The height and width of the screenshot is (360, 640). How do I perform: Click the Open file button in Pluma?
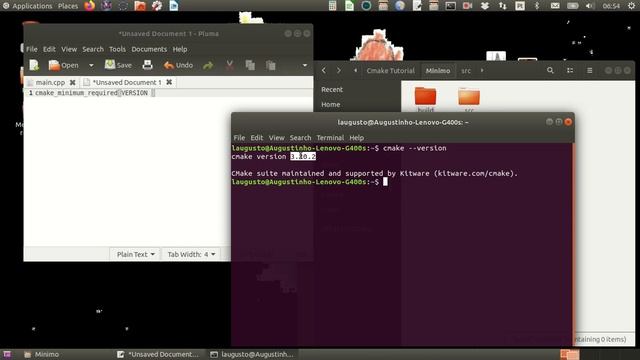[63, 65]
